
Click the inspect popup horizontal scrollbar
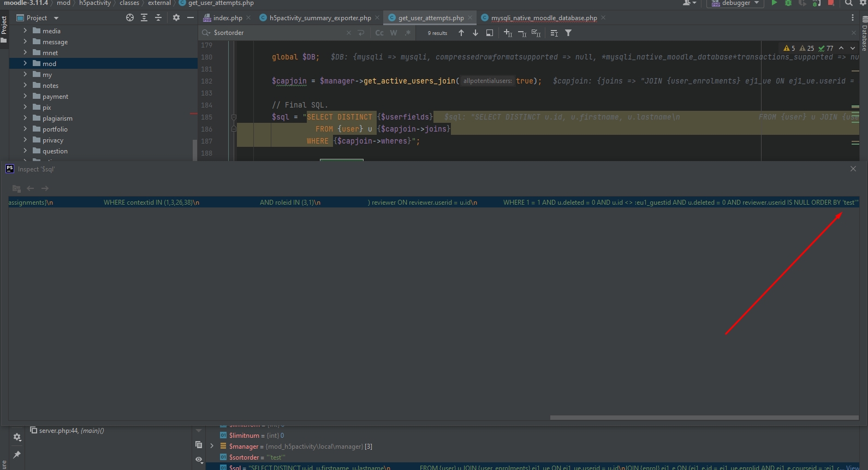coord(704,418)
